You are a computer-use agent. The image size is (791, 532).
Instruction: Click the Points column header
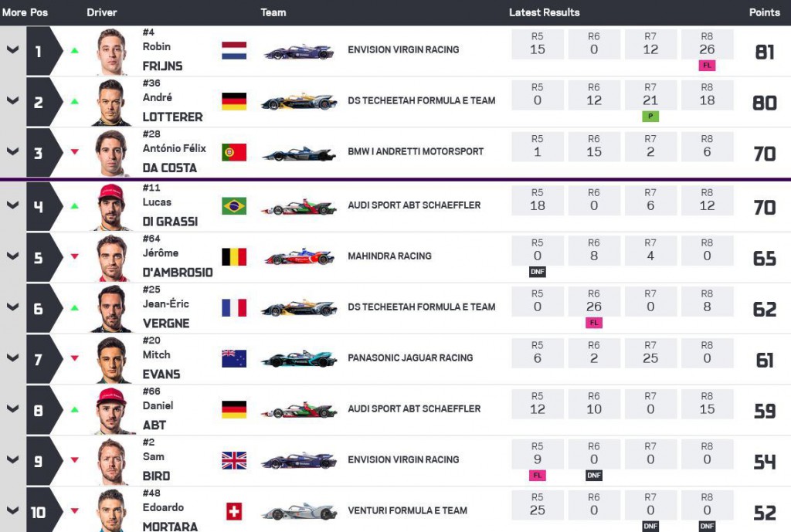pos(764,12)
